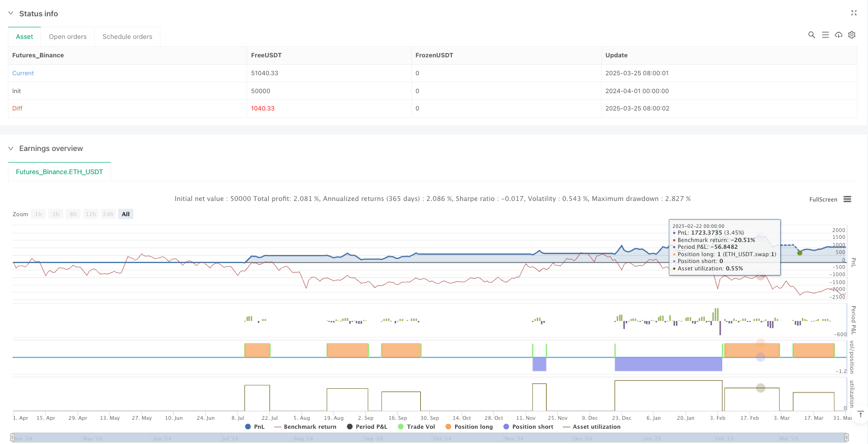Collapse the Earnings overview section
Screen dimensions: 868x444
coord(11,148)
